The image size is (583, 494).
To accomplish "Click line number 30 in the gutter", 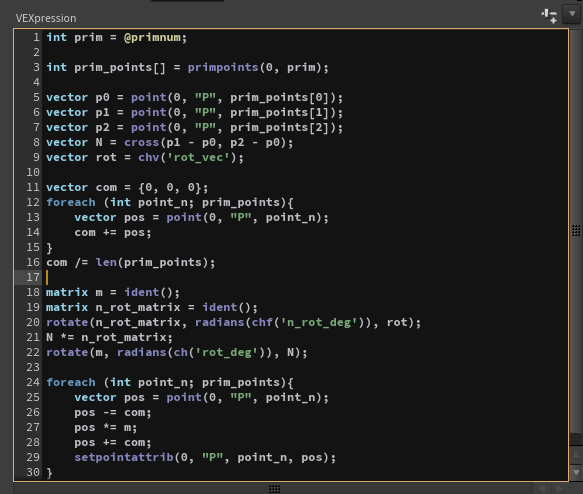I will [33, 472].
